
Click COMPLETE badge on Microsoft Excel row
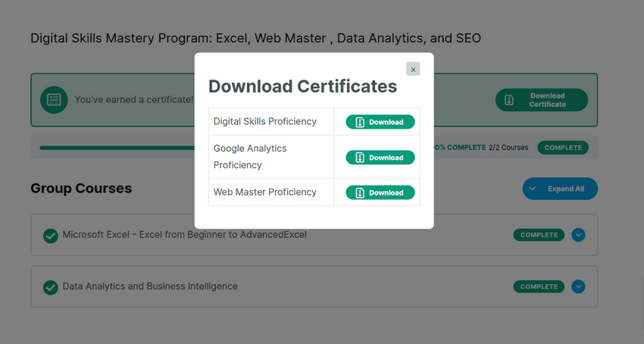pos(539,235)
